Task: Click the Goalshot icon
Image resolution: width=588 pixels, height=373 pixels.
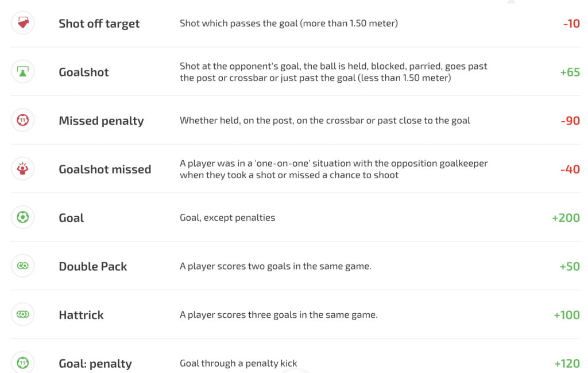Action: click(x=23, y=72)
